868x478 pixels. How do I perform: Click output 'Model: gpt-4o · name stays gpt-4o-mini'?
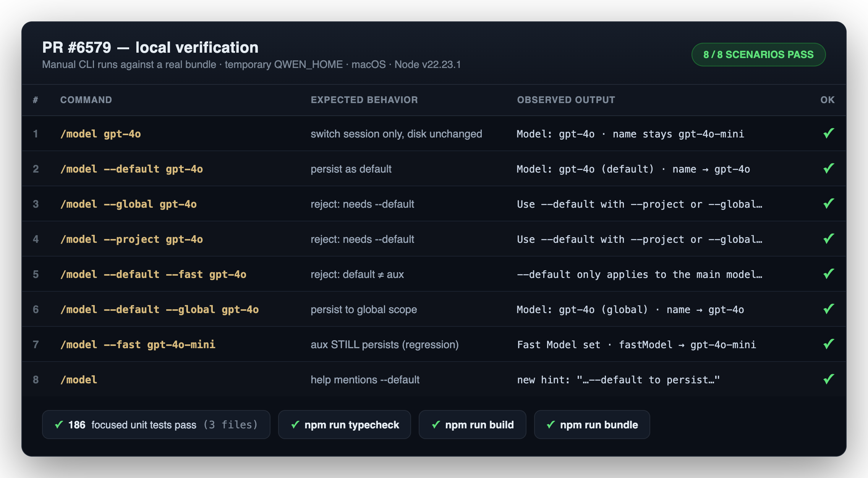pyautogui.click(x=630, y=134)
